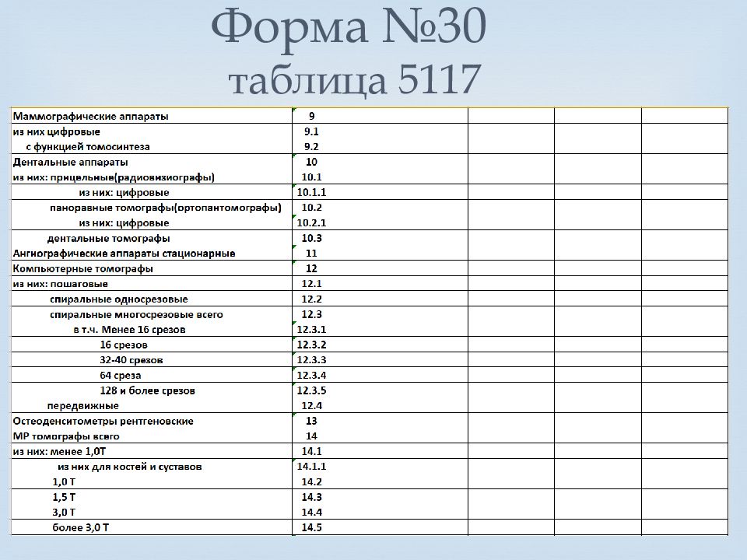Select the 'спиральные односрезовые' cell
This screenshot has width=747, height=560.
click(x=118, y=299)
